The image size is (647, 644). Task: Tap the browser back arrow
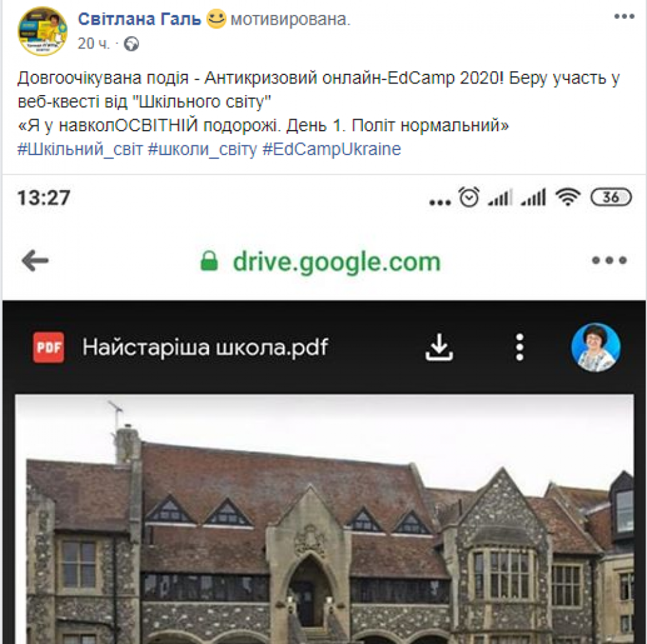(35, 261)
